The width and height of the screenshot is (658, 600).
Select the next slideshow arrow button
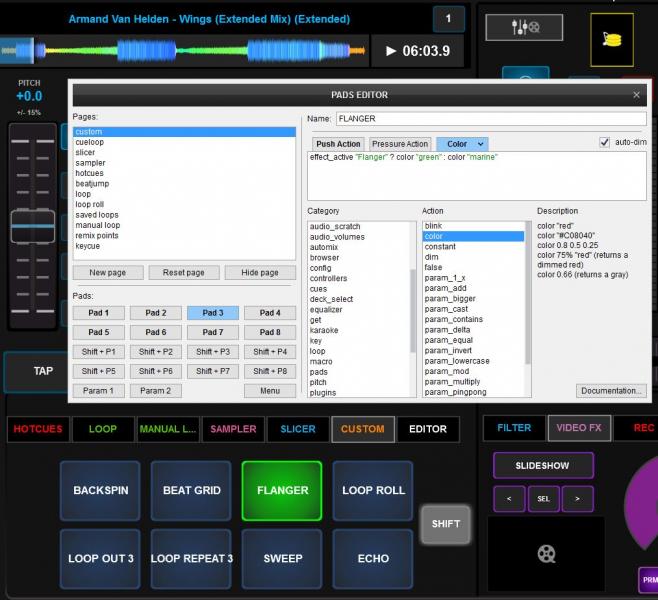[577, 499]
